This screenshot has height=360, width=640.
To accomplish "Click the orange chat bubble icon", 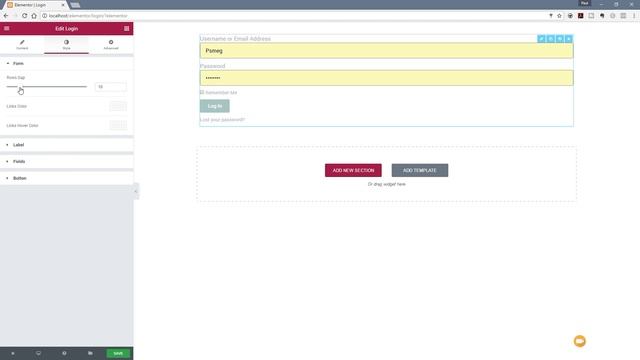I will [580, 341].
